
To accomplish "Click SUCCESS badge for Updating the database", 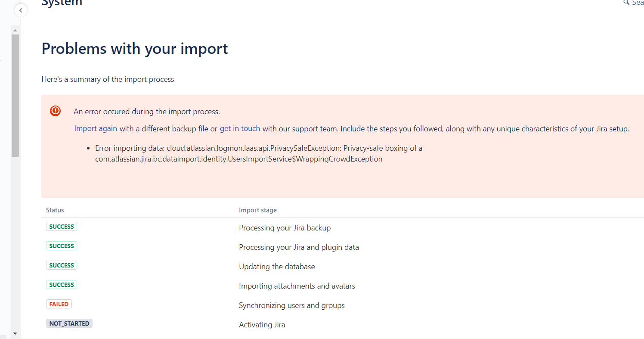I will pyautogui.click(x=62, y=265).
